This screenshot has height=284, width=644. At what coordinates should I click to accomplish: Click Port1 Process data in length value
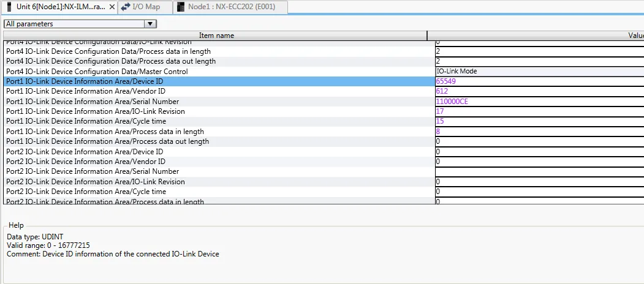(438, 132)
